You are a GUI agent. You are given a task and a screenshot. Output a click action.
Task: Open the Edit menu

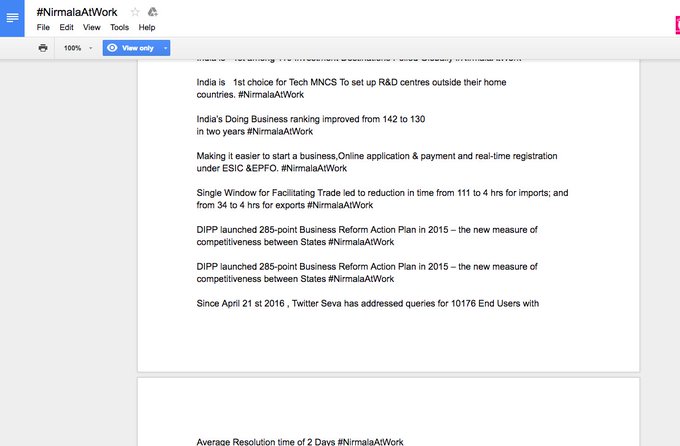point(66,27)
